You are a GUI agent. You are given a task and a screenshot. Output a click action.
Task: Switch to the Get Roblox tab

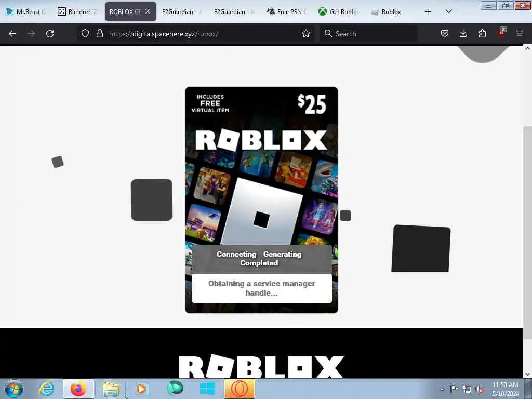click(338, 11)
